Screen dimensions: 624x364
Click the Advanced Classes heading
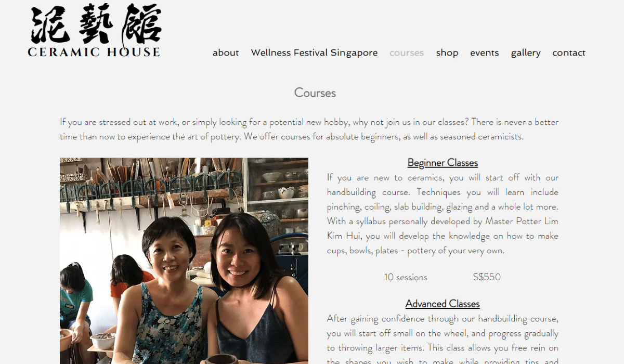(443, 304)
